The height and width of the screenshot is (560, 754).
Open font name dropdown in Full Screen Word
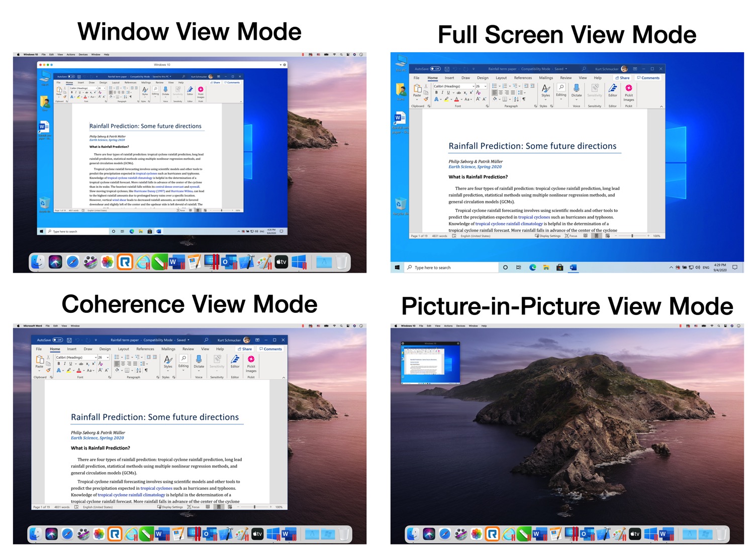(x=473, y=86)
